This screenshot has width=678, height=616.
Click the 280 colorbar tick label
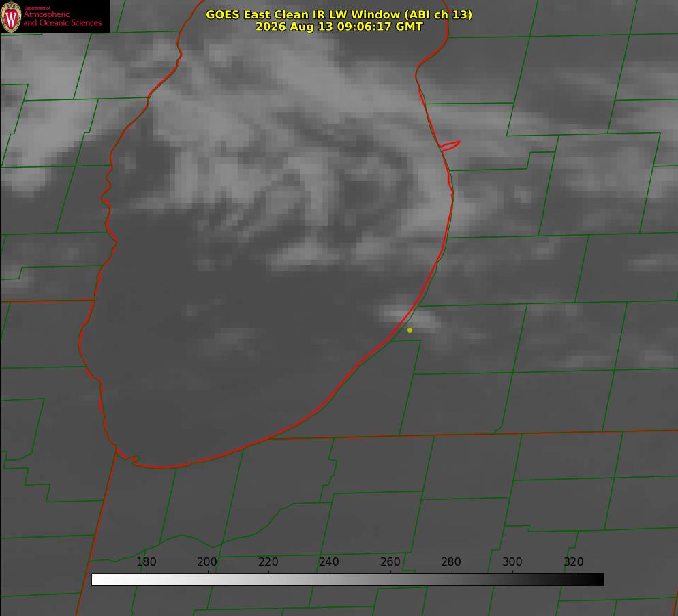coord(451,561)
